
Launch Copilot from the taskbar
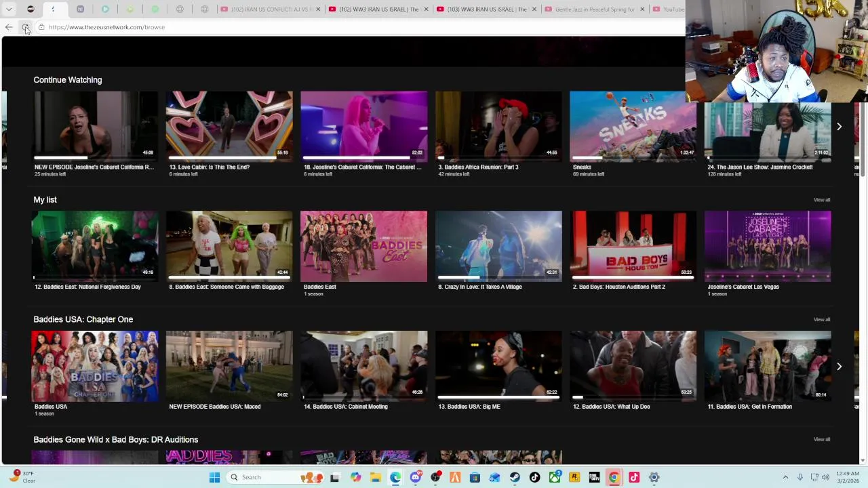click(355, 477)
